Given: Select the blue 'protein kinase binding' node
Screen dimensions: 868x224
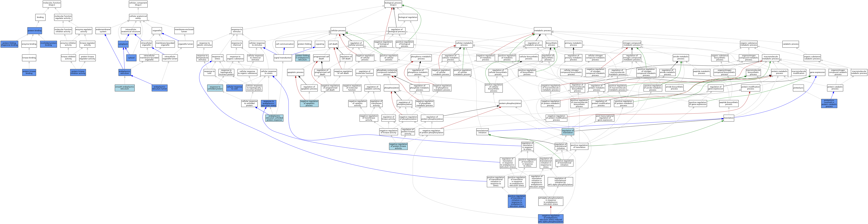Looking at the screenshot, I should pyautogui.click(x=29, y=72).
